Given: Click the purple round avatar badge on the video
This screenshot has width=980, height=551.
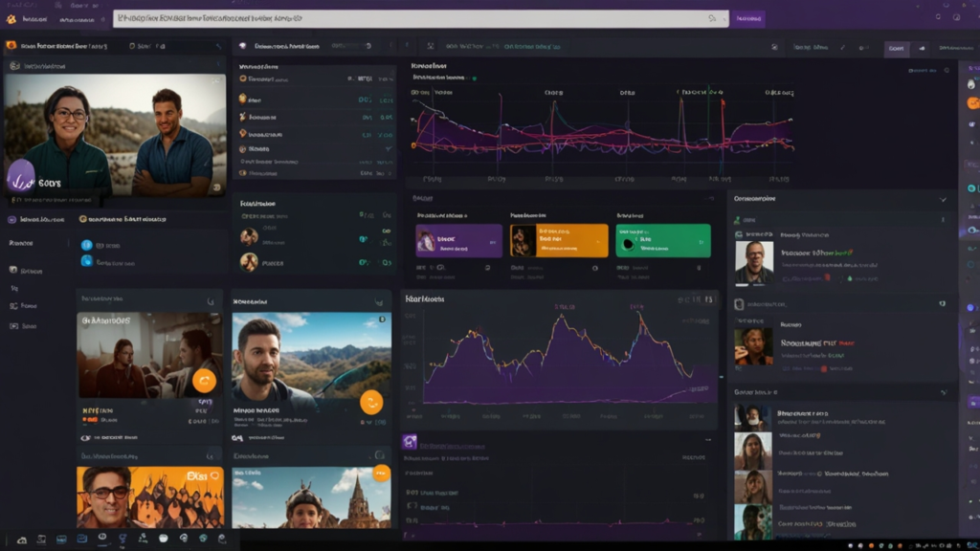Looking at the screenshot, I should coord(21,175).
